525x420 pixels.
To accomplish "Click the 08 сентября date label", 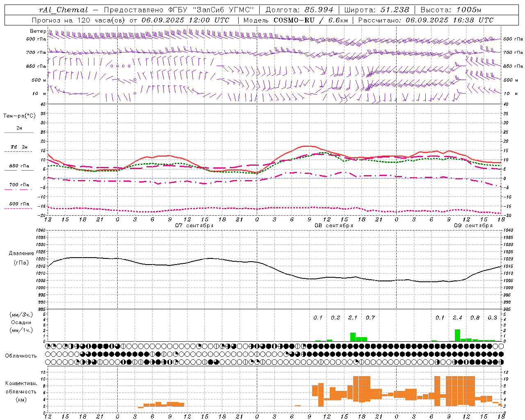I will [333, 225].
